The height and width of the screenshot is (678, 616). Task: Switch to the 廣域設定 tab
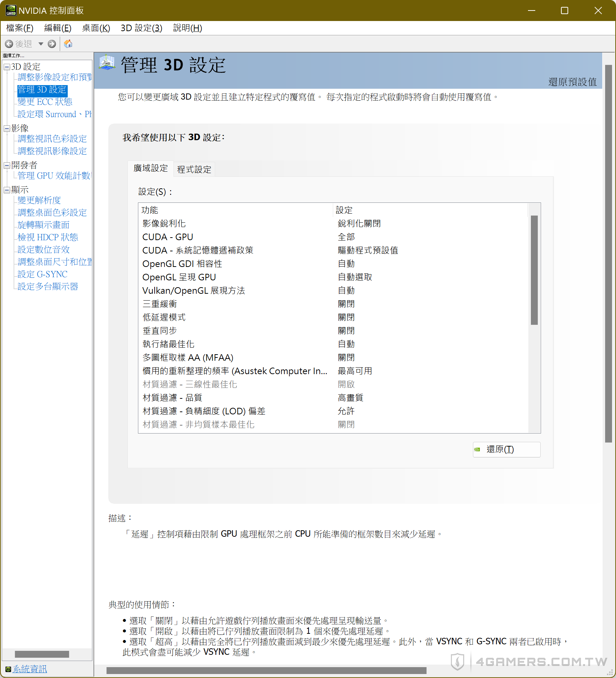pyautogui.click(x=151, y=168)
